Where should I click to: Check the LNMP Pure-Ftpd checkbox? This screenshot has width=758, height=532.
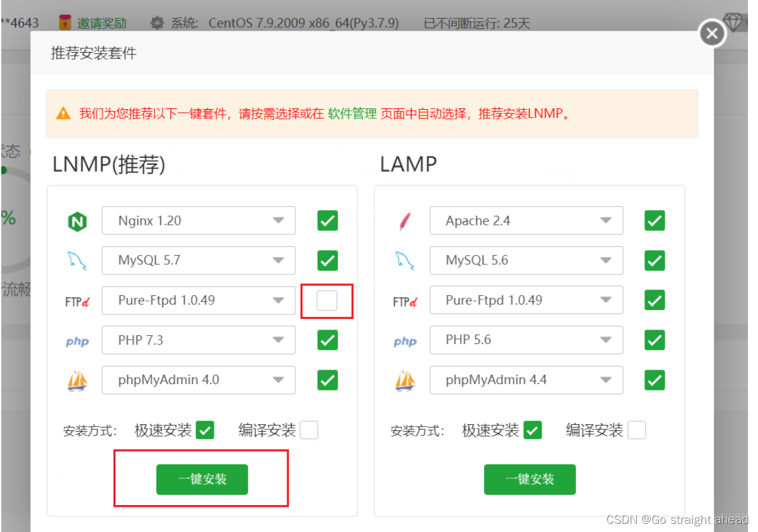[x=327, y=301]
